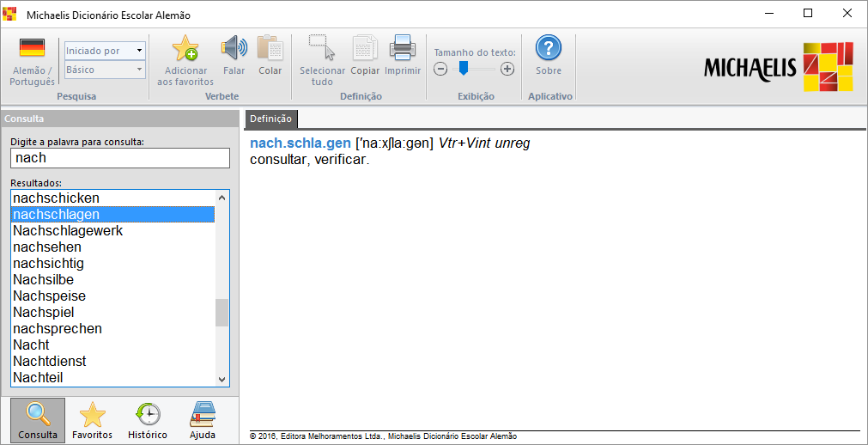Screen dimensions: 868x445
Task: Click the app icon in the title bar
Action: 10,15
